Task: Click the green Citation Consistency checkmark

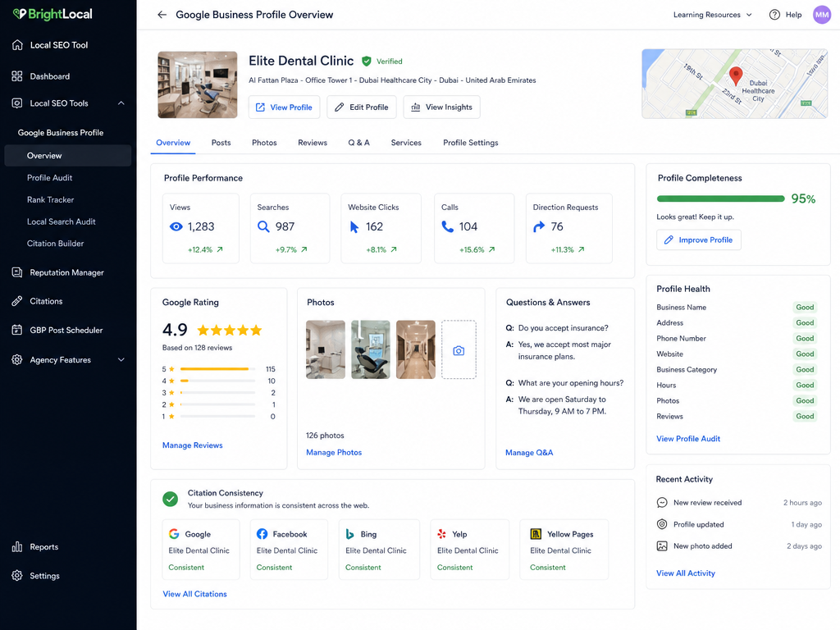Action: (171, 499)
